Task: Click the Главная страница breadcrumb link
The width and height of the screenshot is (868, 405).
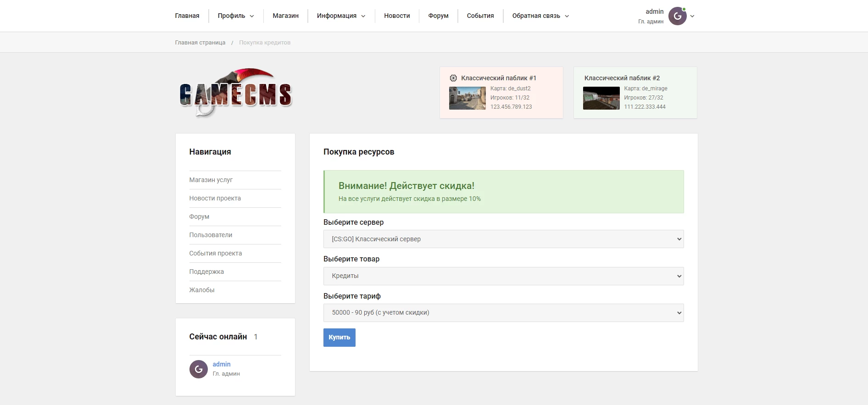Action: (200, 43)
